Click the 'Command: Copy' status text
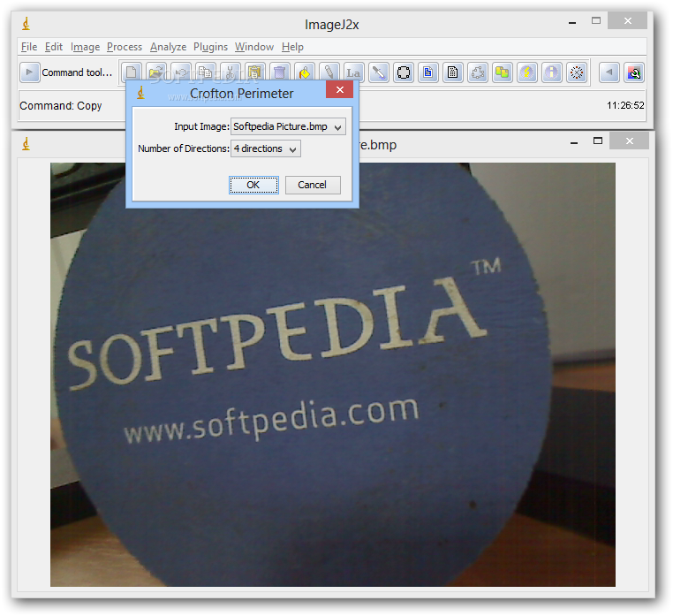Image resolution: width=673 pixels, height=616 pixels. coord(61,106)
